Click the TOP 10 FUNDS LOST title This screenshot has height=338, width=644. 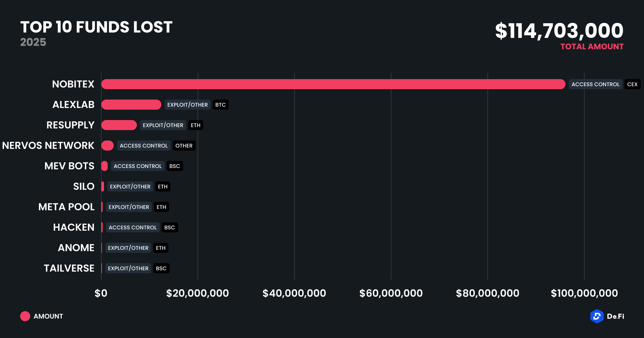(96, 27)
